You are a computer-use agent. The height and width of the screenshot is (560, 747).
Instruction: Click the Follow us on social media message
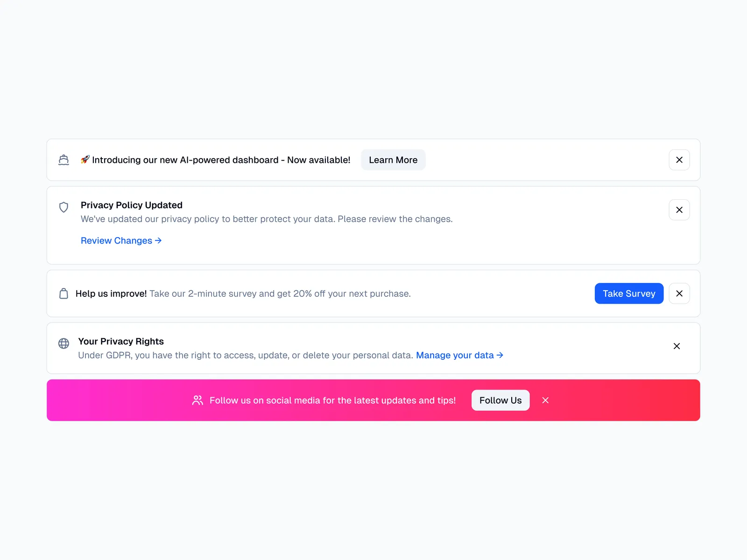pyautogui.click(x=332, y=400)
